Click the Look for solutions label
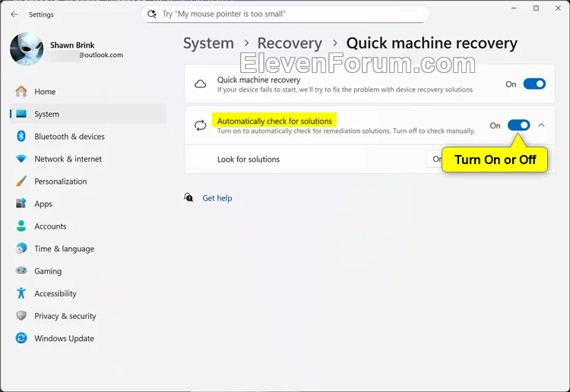The image size is (570, 392). click(249, 159)
